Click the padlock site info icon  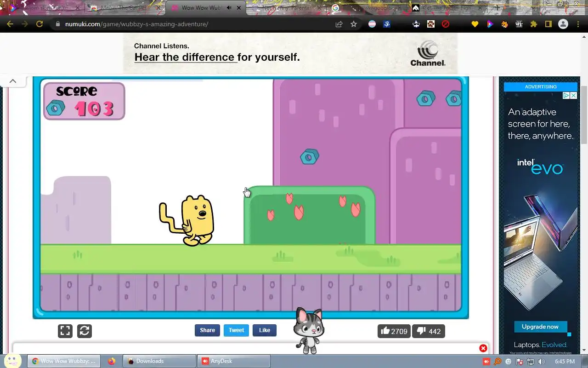click(x=57, y=24)
